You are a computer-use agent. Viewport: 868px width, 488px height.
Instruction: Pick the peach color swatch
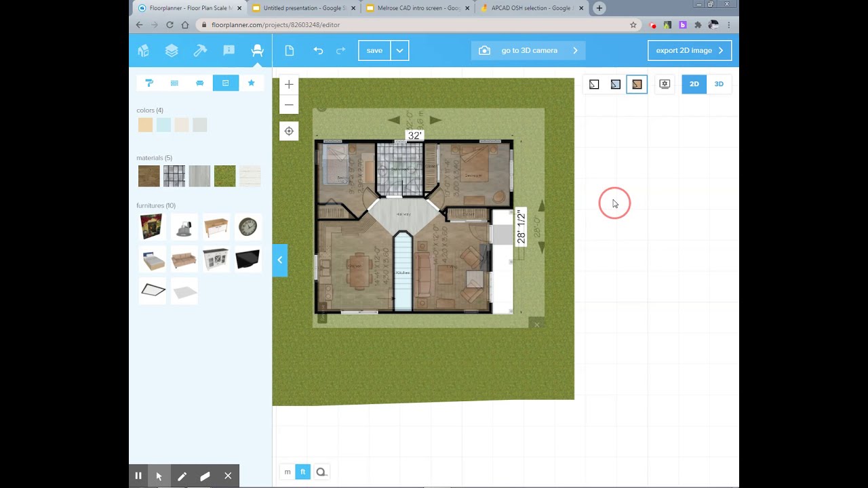[145, 125]
